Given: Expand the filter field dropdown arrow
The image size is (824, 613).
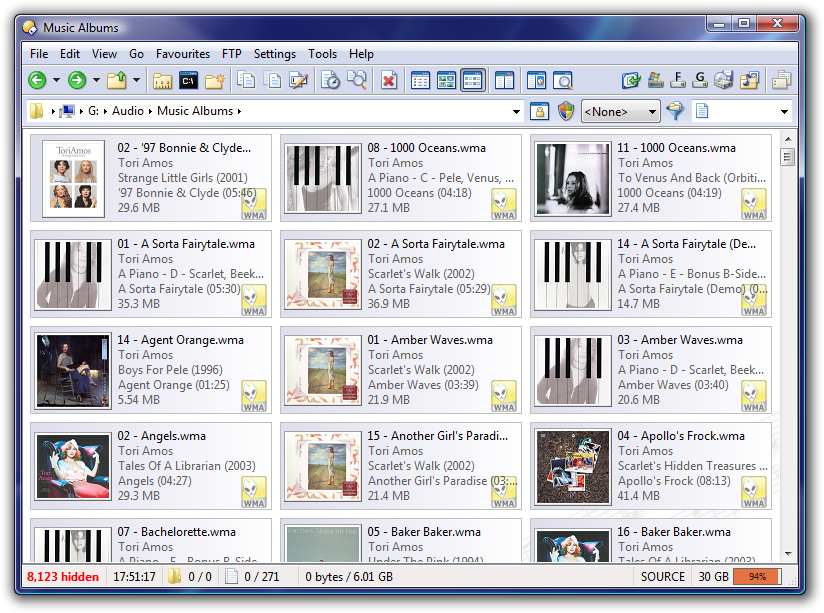Looking at the screenshot, I should point(784,111).
